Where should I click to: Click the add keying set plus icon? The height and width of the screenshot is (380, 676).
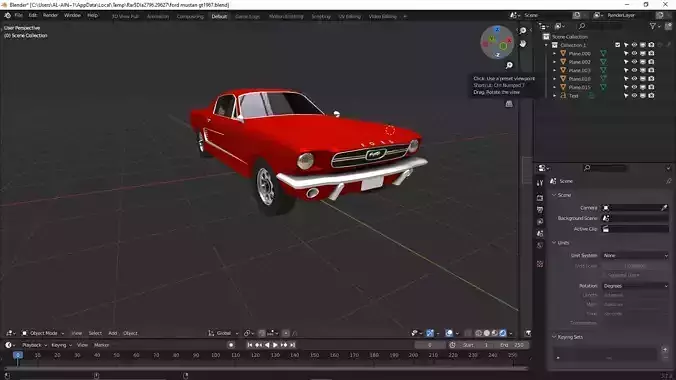(665, 349)
